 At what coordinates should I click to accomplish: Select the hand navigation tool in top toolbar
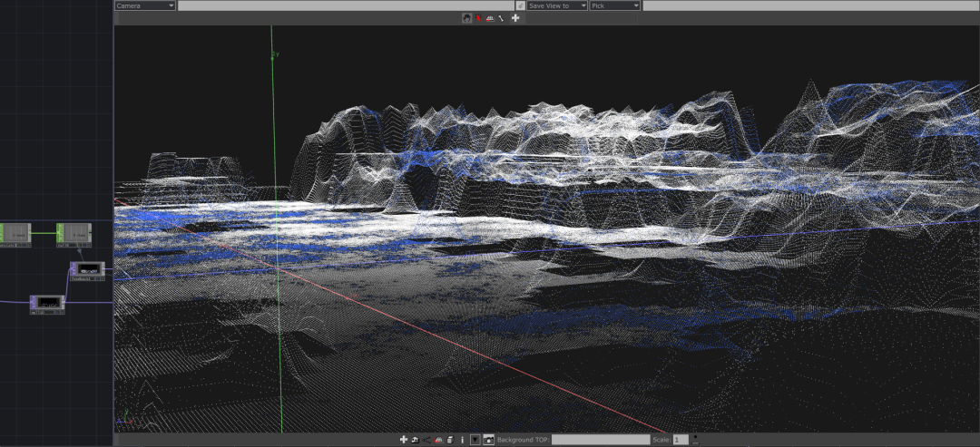(x=467, y=19)
